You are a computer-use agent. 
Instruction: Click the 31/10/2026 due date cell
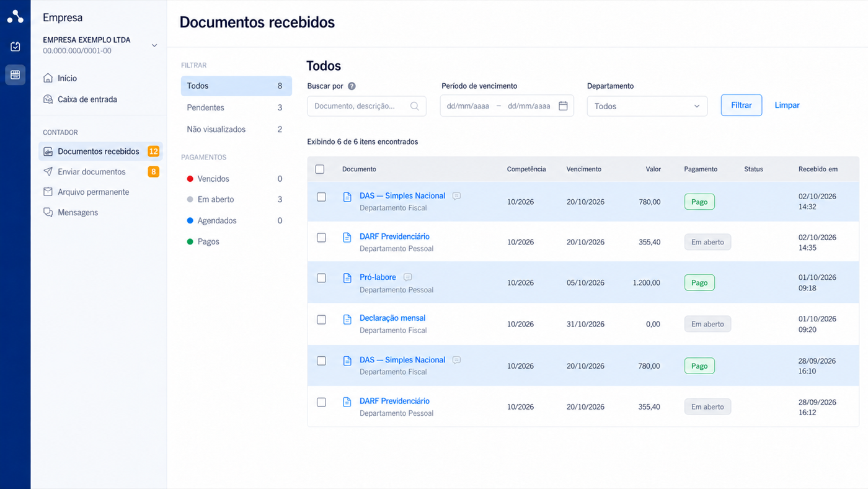point(585,324)
